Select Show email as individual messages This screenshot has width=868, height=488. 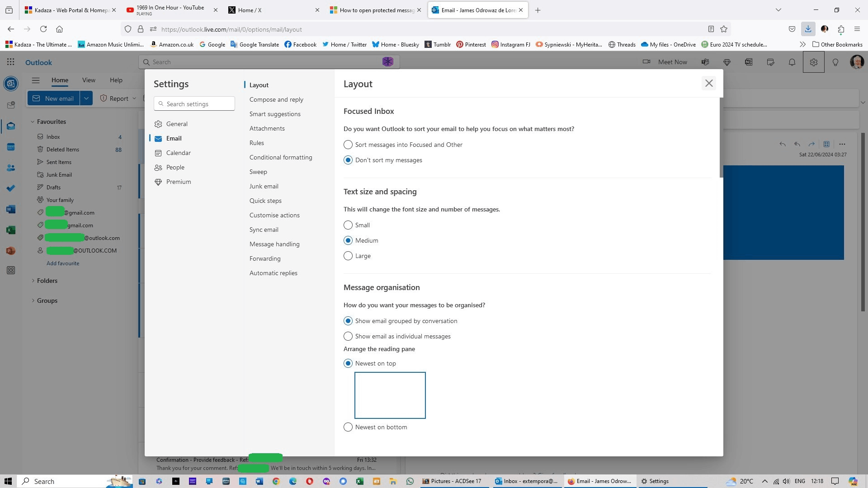tap(348, 336)
